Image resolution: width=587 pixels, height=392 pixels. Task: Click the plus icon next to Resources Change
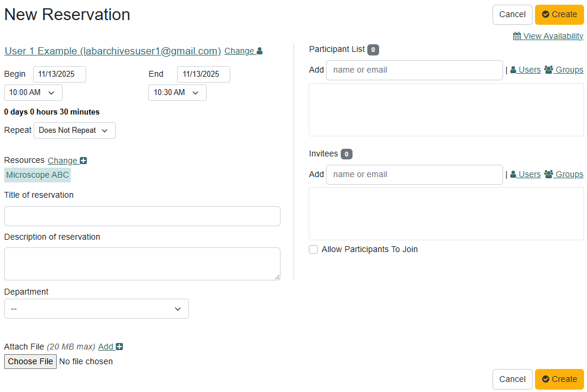(83, 161)
